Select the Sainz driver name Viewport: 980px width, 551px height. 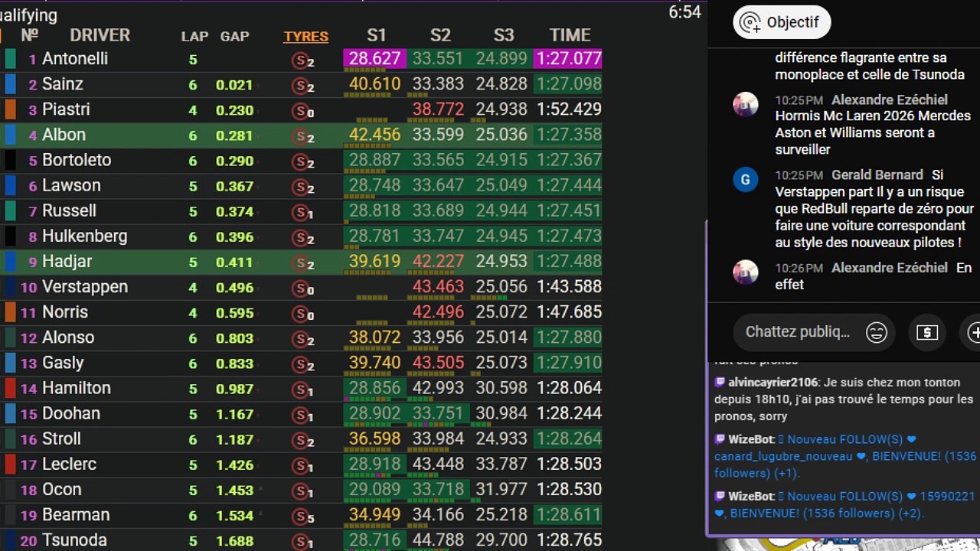click(x=63, y=84)
